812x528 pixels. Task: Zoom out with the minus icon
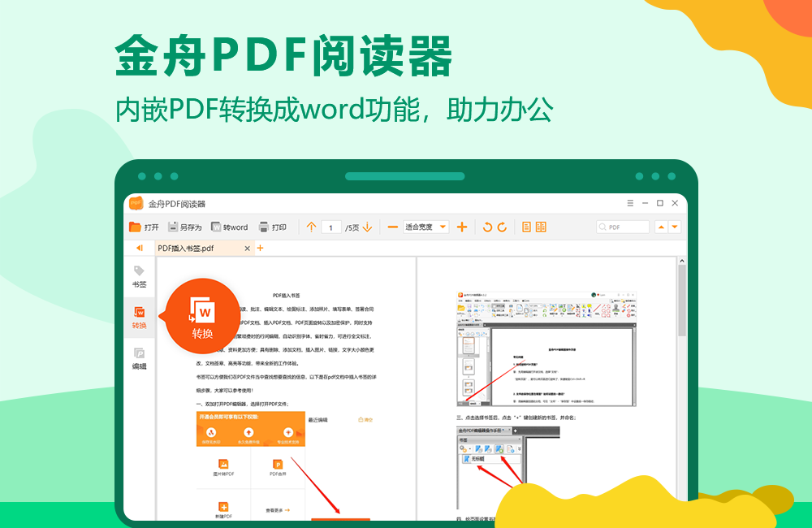[x=393, y=226]
